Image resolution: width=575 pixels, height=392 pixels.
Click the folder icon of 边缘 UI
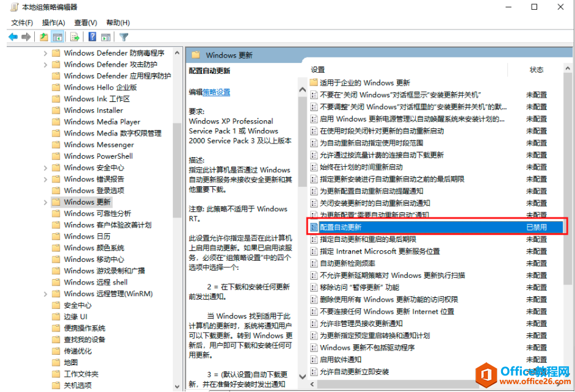point(56,317)
